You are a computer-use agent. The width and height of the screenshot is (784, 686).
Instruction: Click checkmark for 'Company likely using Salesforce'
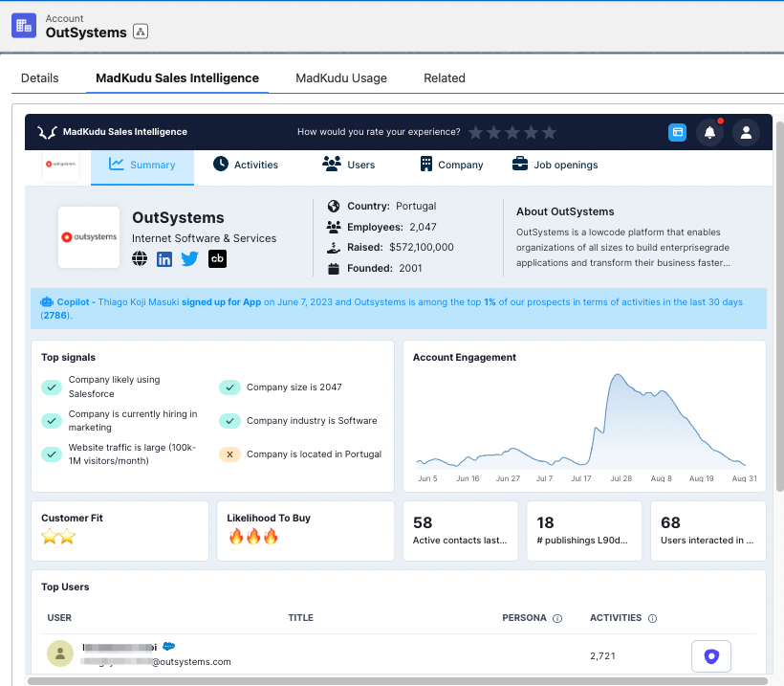click(52, 387)
